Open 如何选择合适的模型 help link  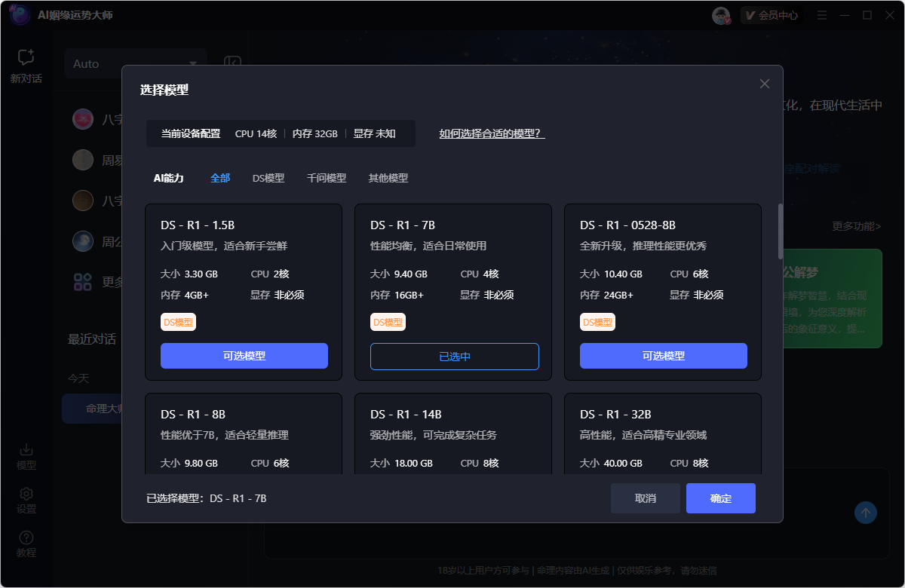click(x=492, y=133)
